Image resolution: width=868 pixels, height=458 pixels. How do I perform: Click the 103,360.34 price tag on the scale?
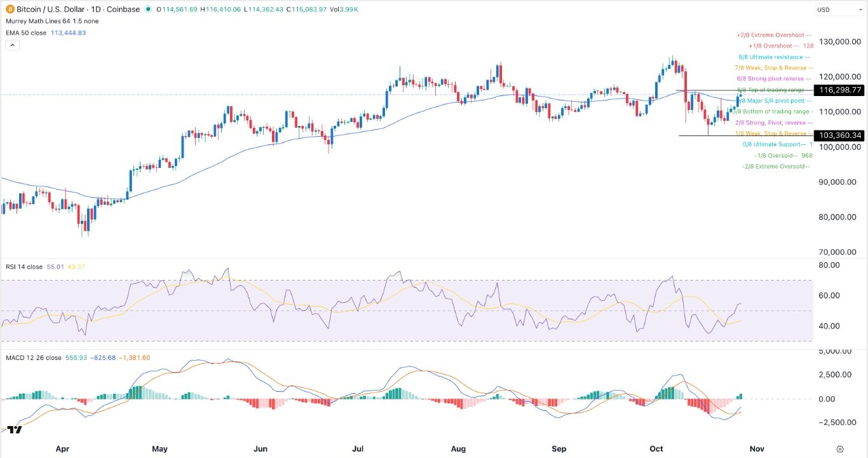837,135
